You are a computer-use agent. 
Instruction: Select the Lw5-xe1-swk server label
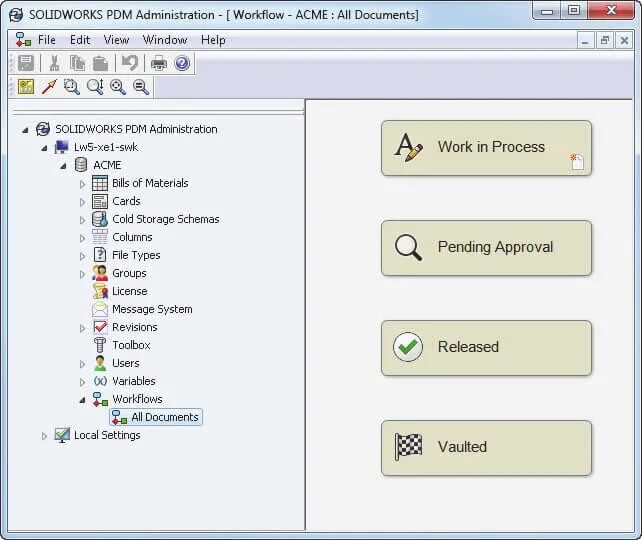pos(106,147)
